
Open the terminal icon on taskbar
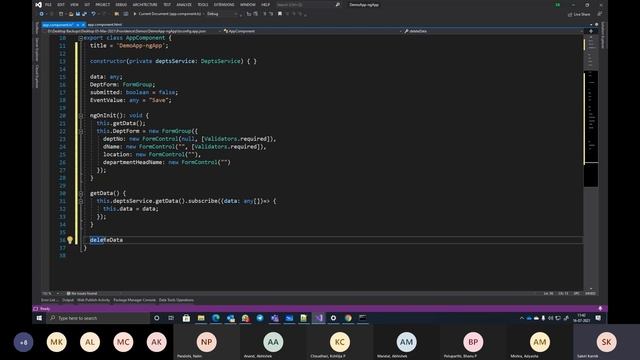coord(362,318)
